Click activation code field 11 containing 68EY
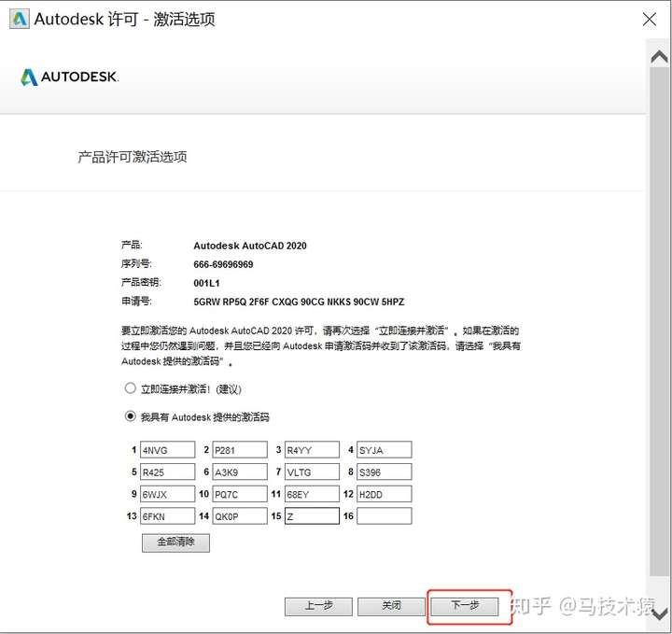Screen dimensions: 672x634 point(312,494)
